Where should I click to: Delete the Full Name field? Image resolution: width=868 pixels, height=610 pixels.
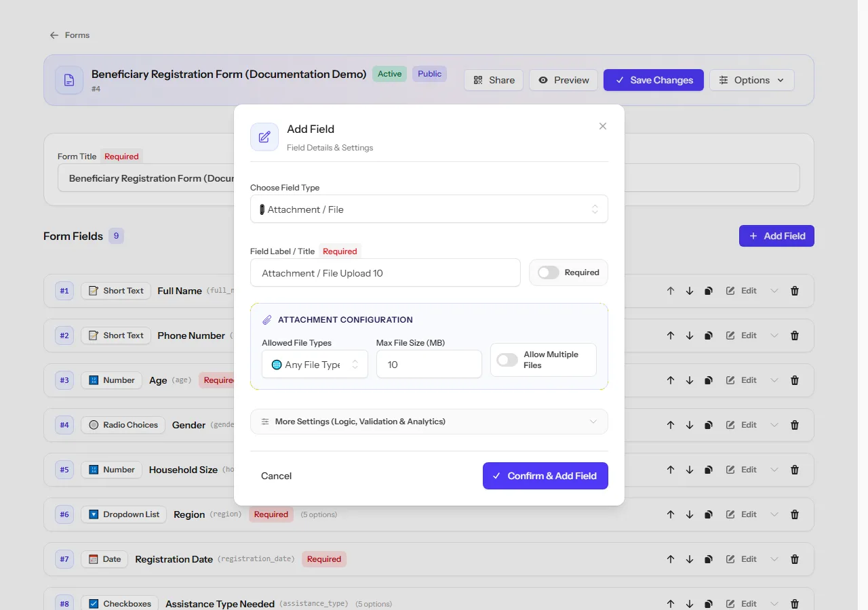795,291
